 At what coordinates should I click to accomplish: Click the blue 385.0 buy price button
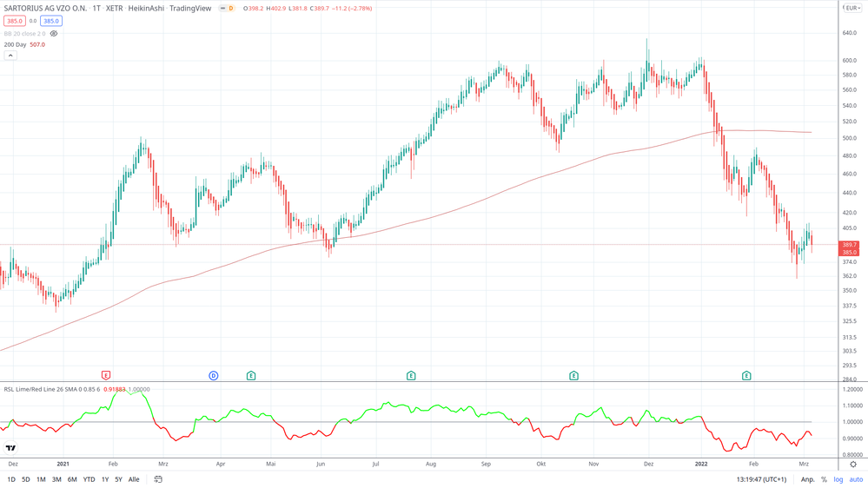51,21
